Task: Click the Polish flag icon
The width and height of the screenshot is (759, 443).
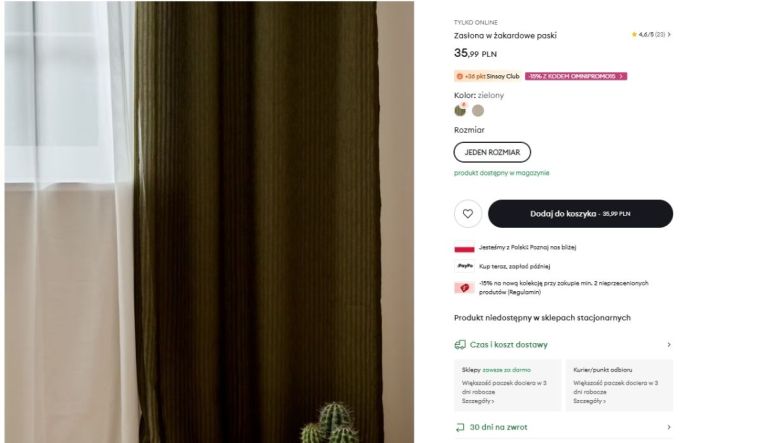Action: pos(464,248)
